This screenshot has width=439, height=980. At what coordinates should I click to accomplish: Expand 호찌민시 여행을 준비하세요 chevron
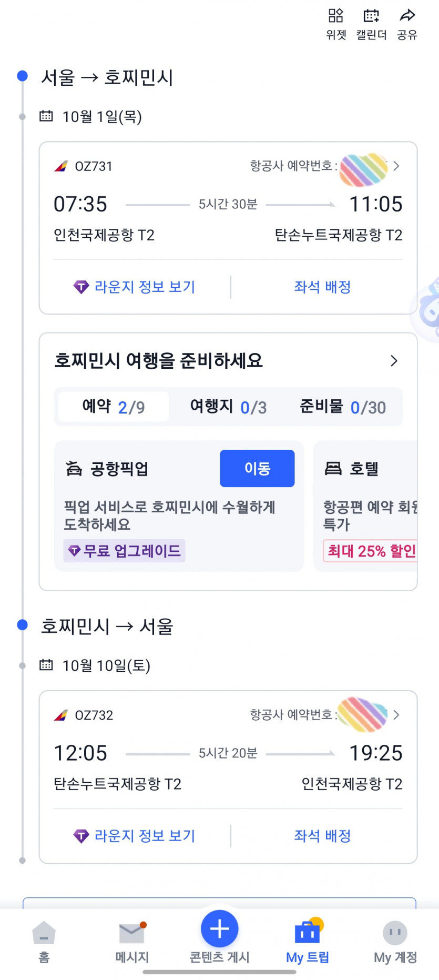click(x=394, y=361)
